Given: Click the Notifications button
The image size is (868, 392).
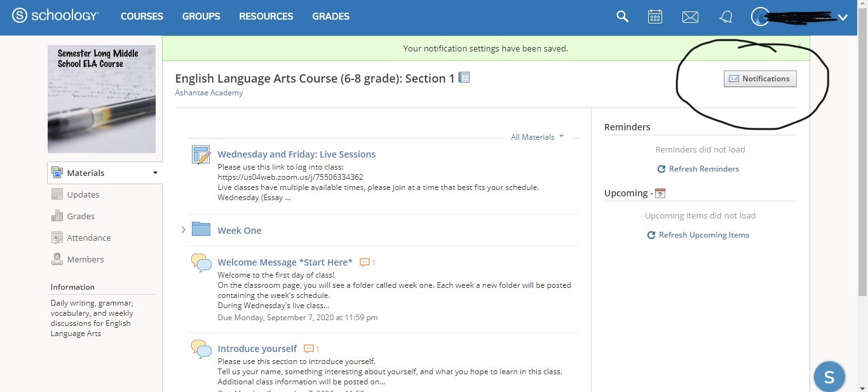Looking at the screenshot, I should click(759, 79).
